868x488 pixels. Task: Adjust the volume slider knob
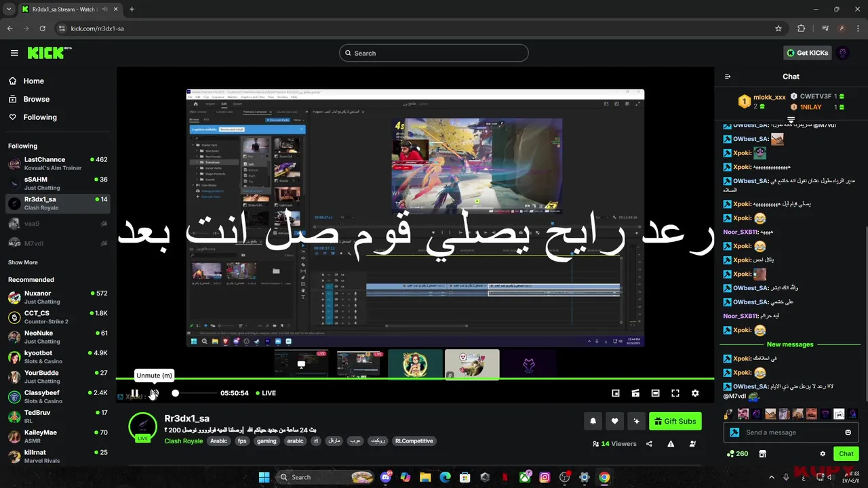click(x=176, y=393)
